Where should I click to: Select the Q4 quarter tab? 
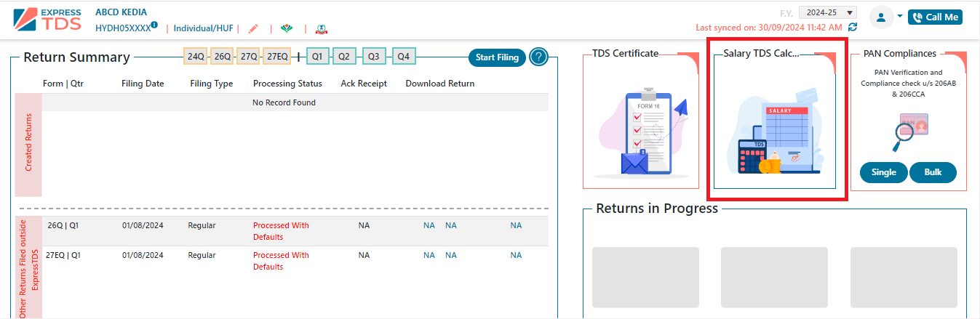404,56
